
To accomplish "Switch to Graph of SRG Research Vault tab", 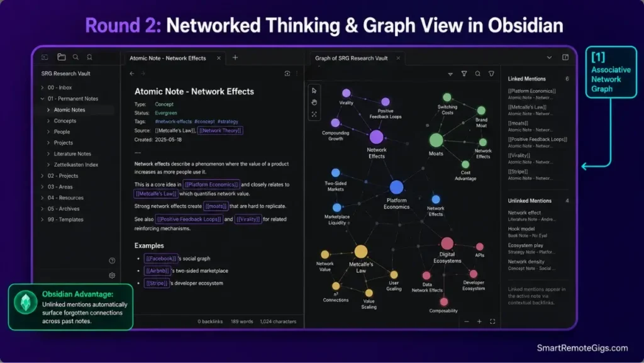I will click(351, 59).
